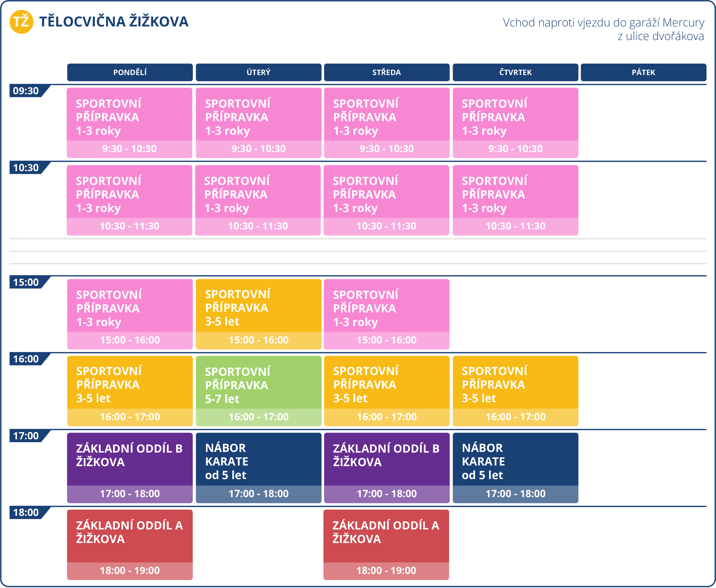The image size is (716, 588).
Task: Open green Sportovní přípravka 5-7 let block
Action: pos(258,385)
